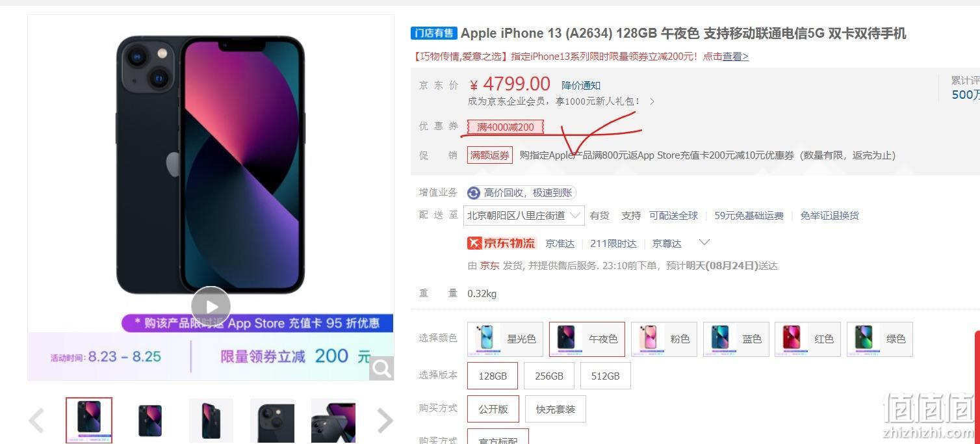Expand the logistics options chevron
The image size is (980, 444).
[x=704, y=242]
